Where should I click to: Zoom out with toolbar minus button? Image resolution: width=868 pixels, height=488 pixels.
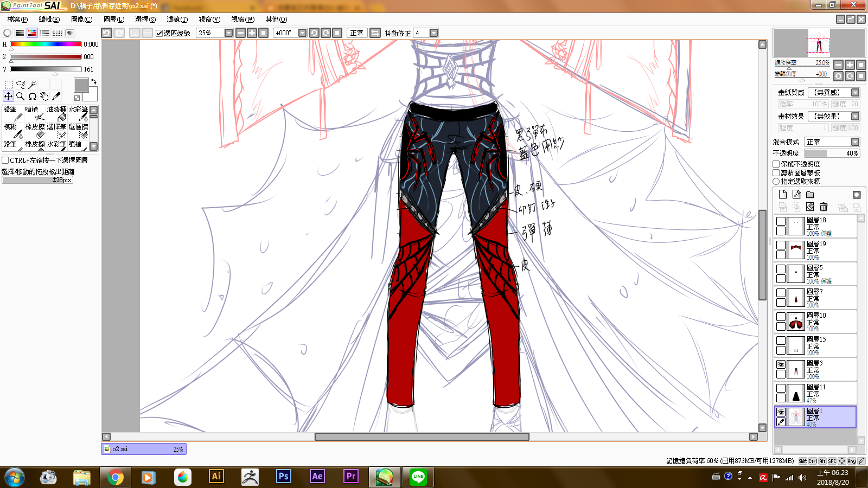(x=240, y=33)
